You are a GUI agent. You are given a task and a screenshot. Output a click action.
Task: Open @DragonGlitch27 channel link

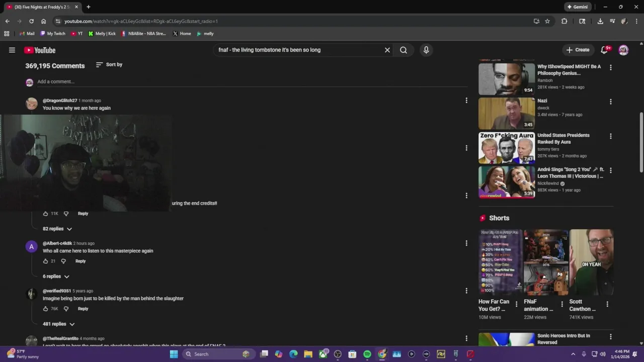60,101
